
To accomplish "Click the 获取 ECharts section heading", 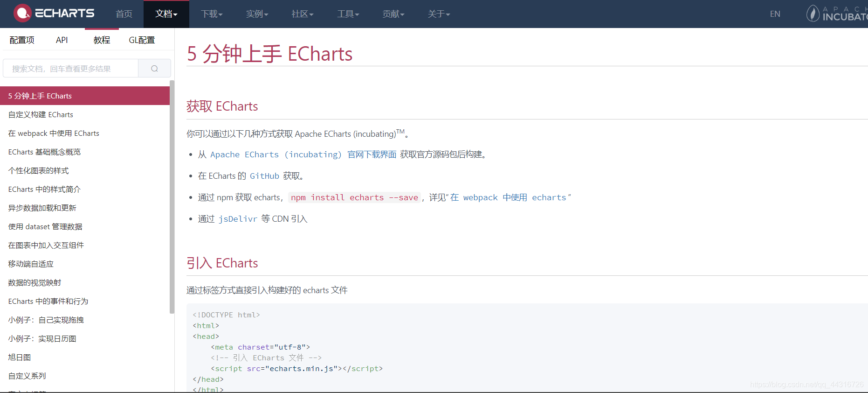I will 222,106.
